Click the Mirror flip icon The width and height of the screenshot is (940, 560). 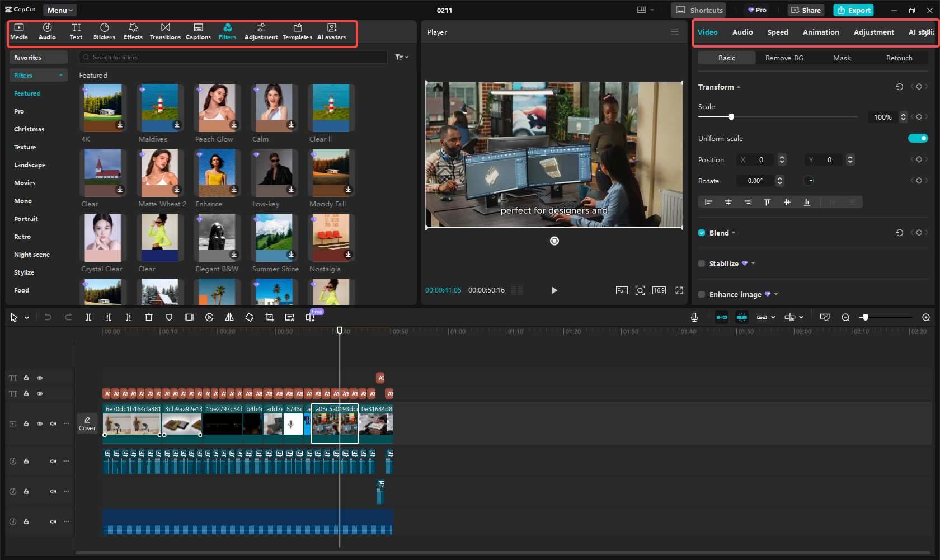pos(229,317)
